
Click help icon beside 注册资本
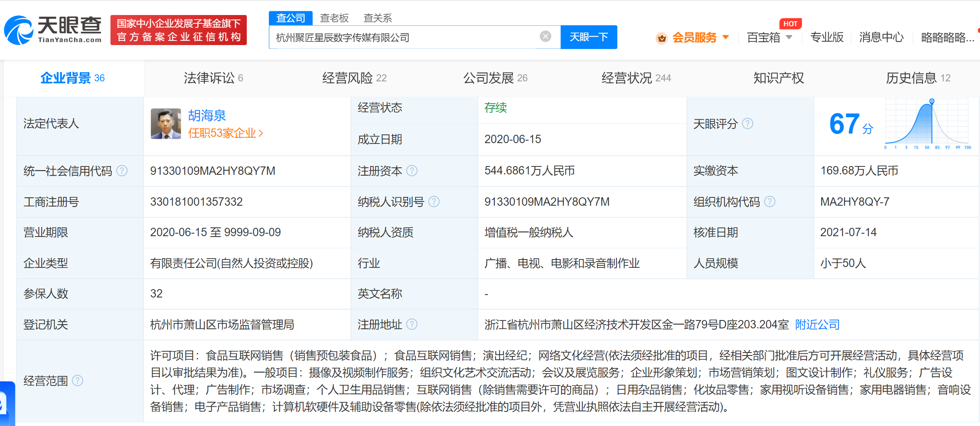(x=412, y=171)
